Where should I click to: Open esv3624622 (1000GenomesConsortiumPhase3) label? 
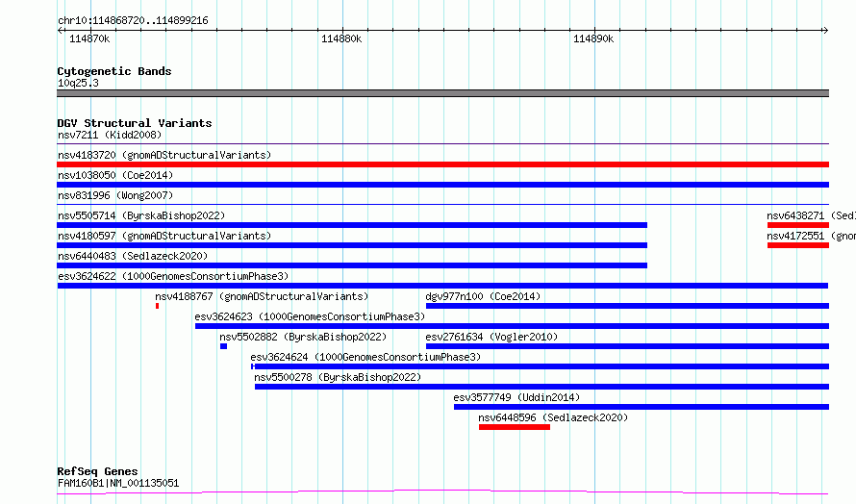tap(173, 276)
